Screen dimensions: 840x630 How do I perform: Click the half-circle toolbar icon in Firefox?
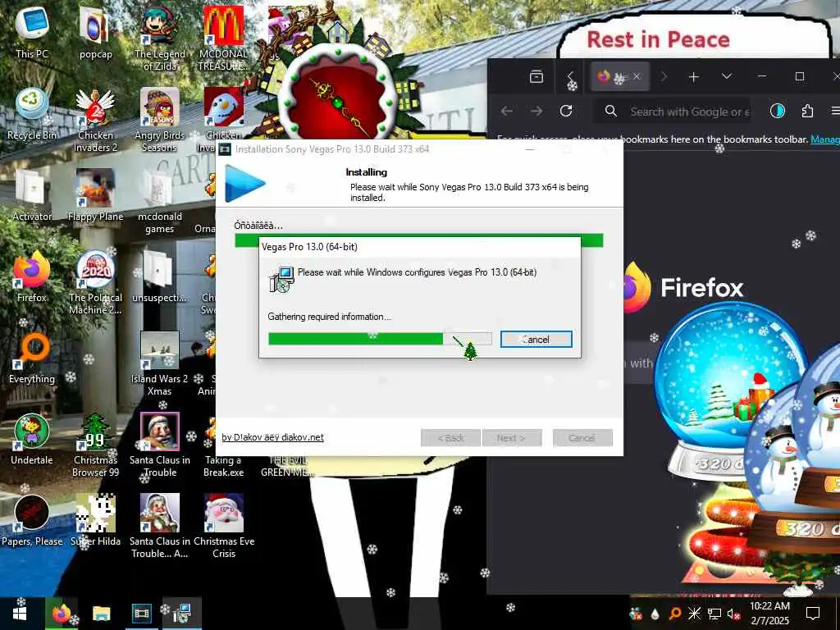tap(778, 111)
